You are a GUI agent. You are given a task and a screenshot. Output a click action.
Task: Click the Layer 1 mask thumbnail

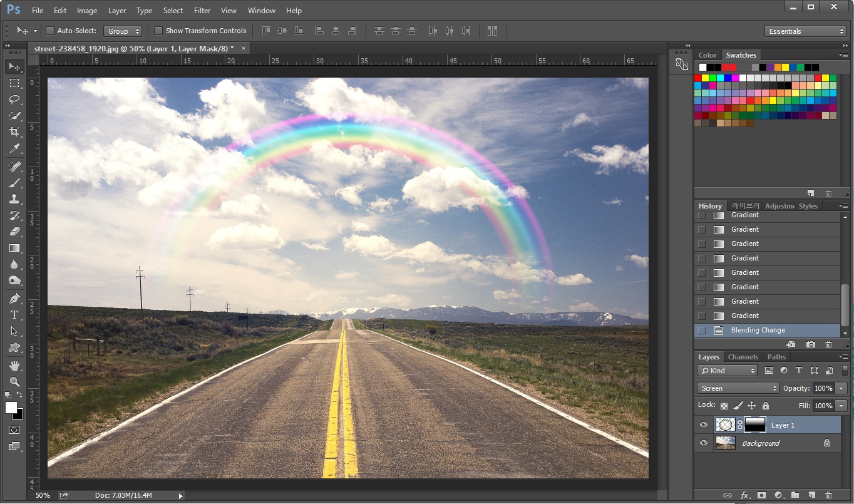tap(755, 425)
